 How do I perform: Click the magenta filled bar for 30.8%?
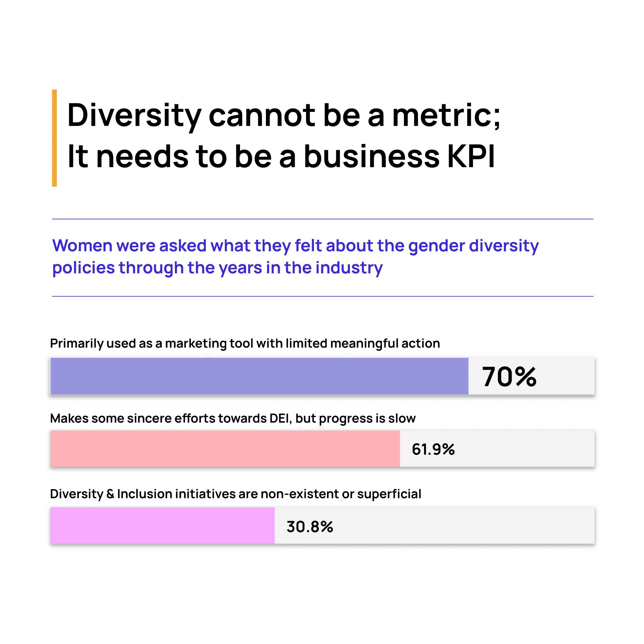(x=162, y=526)
